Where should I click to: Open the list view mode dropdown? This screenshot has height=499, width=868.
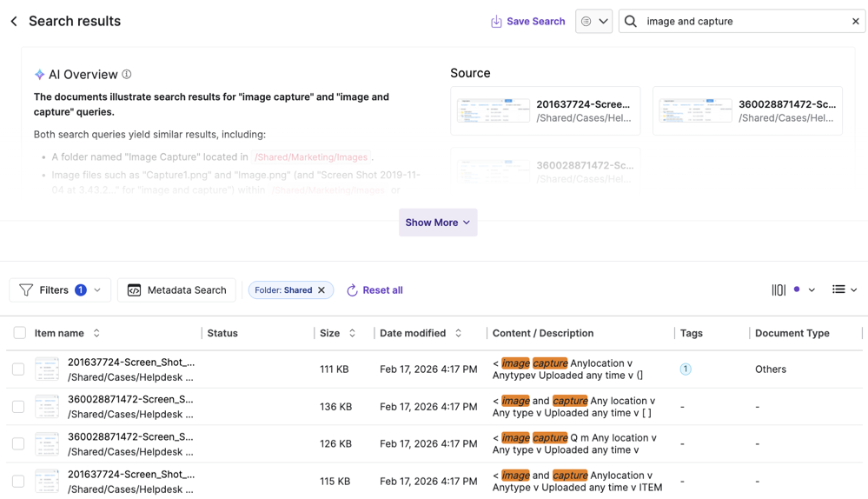[x=844, y=290]
